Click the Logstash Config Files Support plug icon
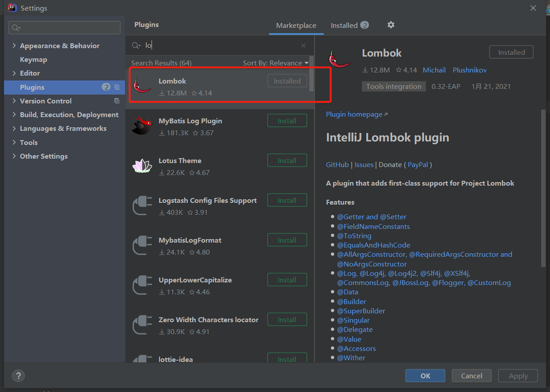This screenshot has height=392, width=550. click(142, 206)
